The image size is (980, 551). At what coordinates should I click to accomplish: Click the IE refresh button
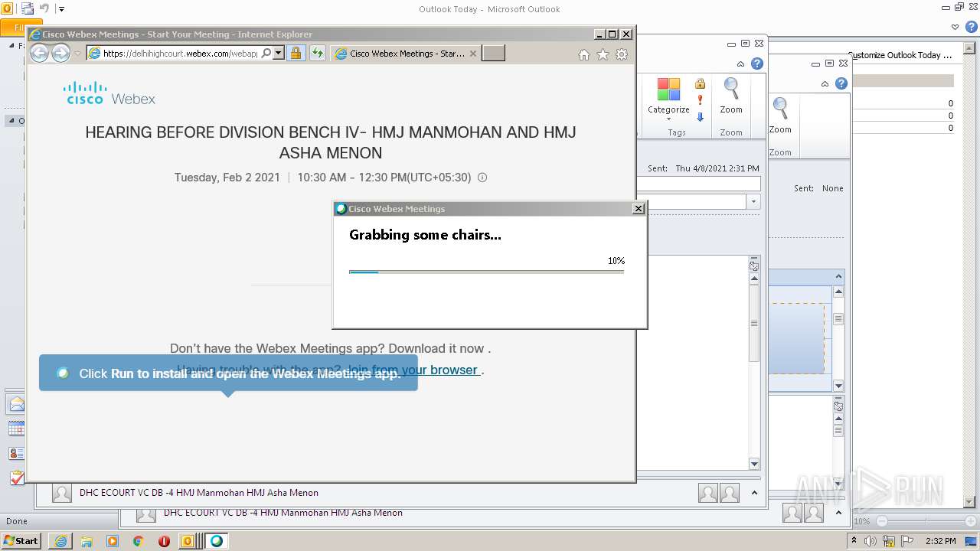(x=317, y=54)
